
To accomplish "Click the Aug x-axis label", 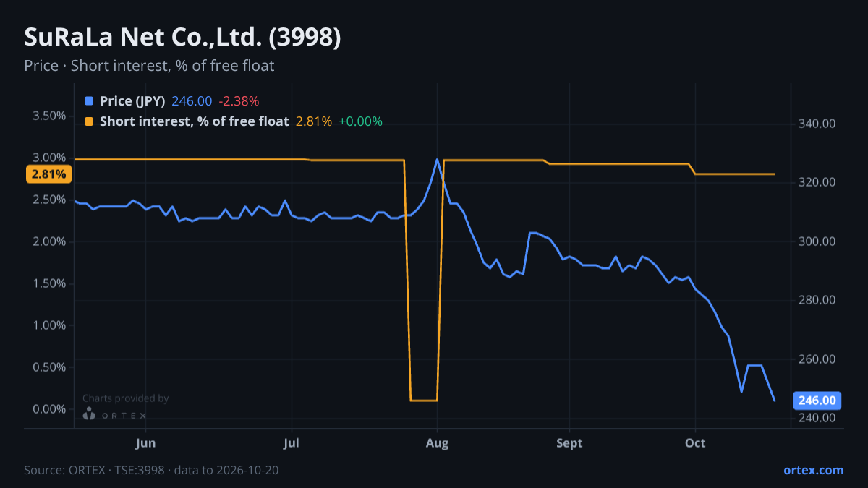I will (437, 442).
